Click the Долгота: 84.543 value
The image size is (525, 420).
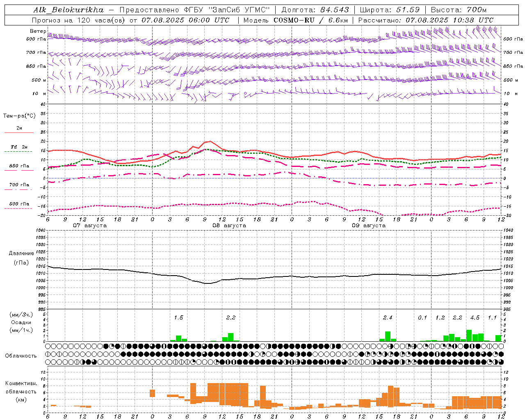(x=315, y=10)
